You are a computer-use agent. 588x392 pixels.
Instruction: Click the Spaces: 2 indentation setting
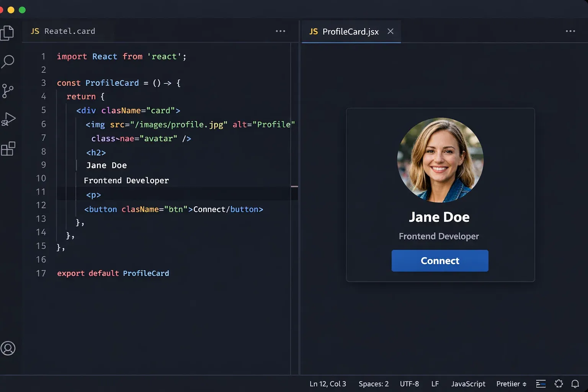tap(373, 384)
